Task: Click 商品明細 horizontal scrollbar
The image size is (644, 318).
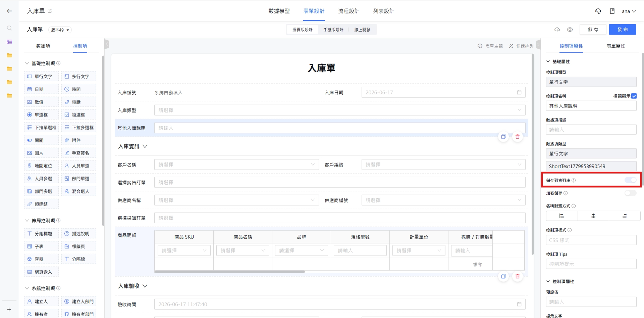Action: point(230,272)
